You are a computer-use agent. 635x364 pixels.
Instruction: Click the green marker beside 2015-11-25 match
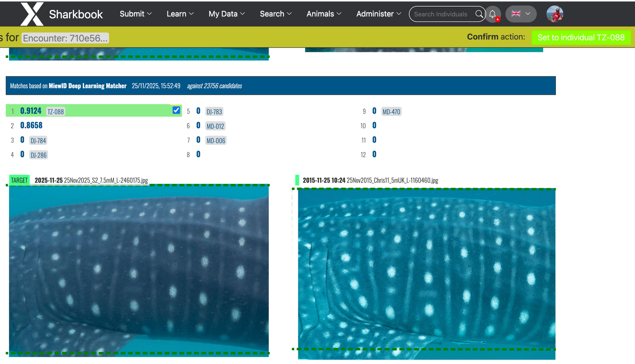[297, 180]
